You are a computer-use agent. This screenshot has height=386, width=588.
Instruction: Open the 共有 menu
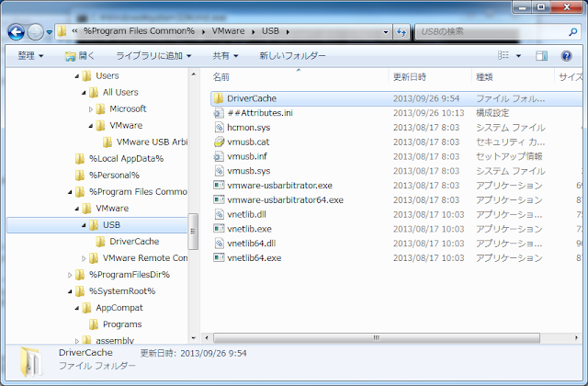225,56
